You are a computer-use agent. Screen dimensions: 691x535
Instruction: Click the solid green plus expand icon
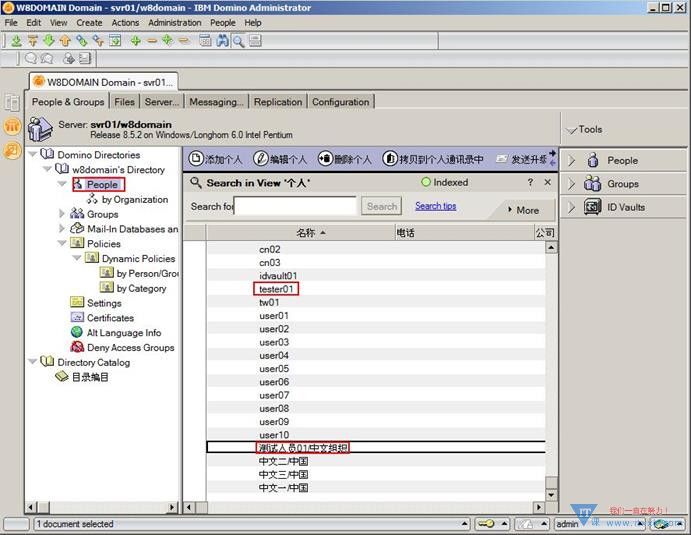pos(136,41)
